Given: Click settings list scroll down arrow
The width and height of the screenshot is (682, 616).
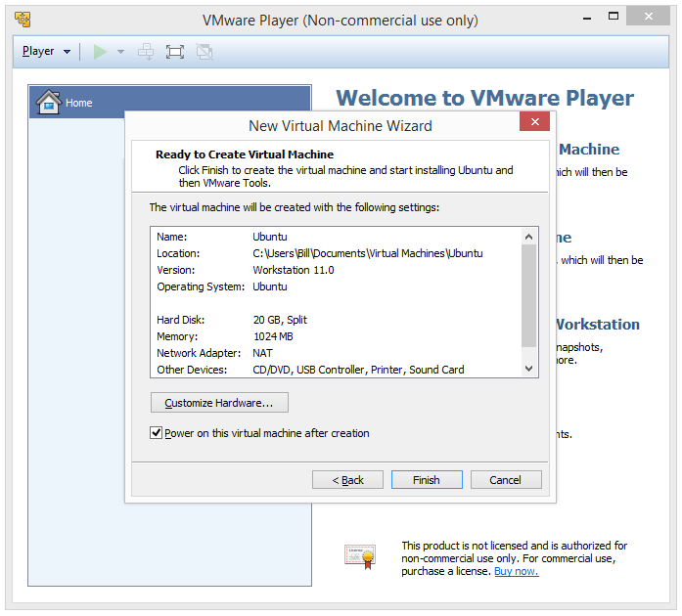Looking at the screenshot, I should (x=529, y=369).
